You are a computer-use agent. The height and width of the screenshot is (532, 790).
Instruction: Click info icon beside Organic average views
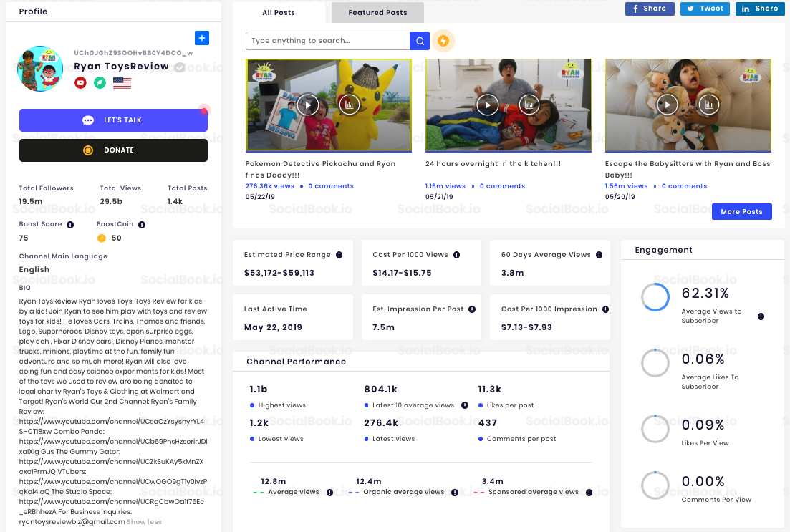[x=455, y=492]
